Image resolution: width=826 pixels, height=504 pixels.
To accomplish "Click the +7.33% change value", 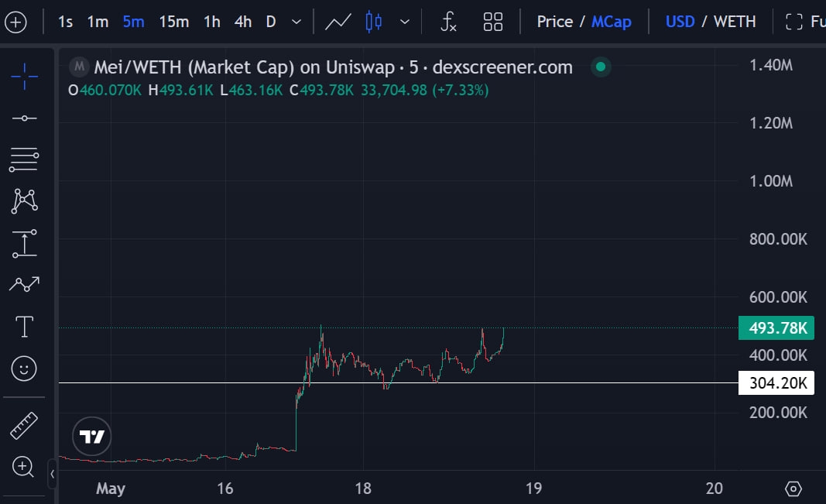I will click(461, 91).
